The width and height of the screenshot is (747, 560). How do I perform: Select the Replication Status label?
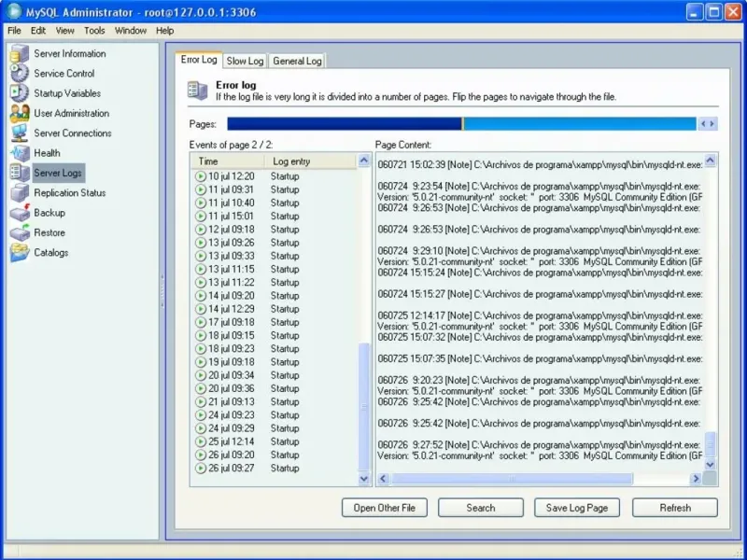click(x=70, y=193)
